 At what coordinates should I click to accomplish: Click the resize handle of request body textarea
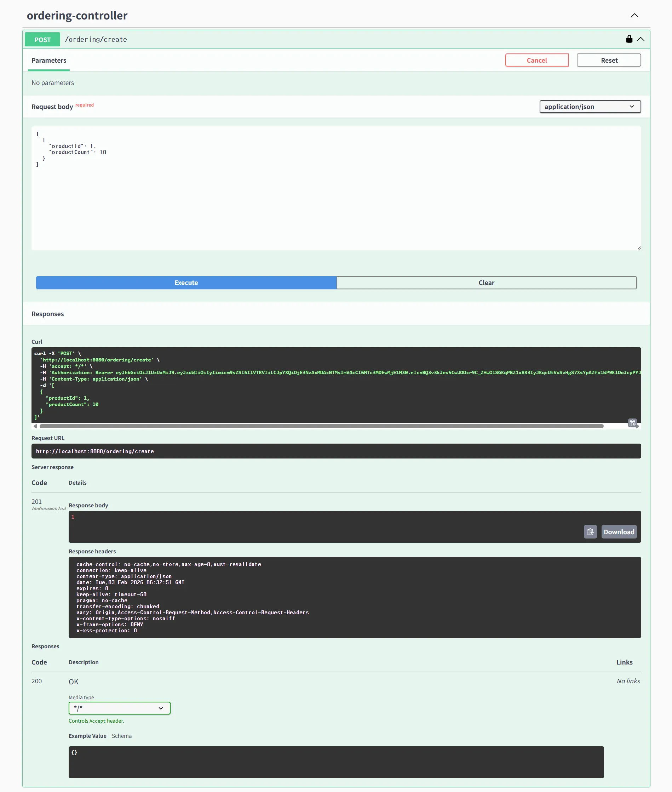tap(639, 248)
